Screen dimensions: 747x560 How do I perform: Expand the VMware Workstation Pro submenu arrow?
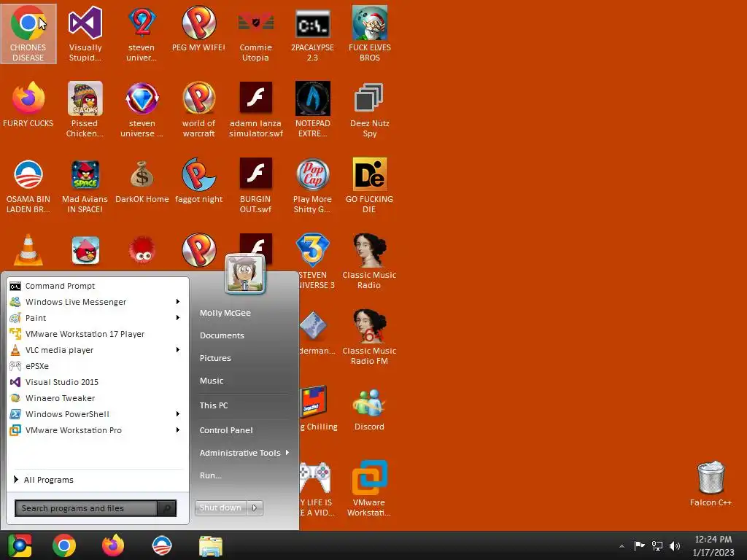click(178, 429)
